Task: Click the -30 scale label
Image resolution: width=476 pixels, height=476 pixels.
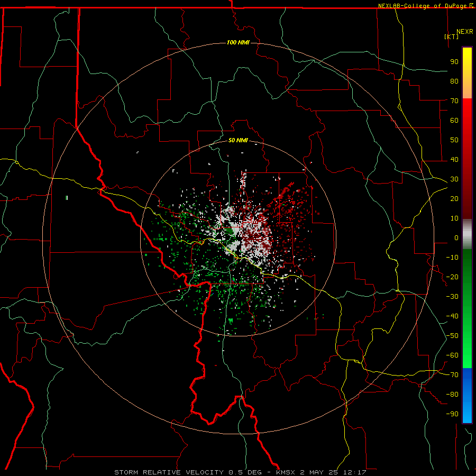Action: pos(452,297)
